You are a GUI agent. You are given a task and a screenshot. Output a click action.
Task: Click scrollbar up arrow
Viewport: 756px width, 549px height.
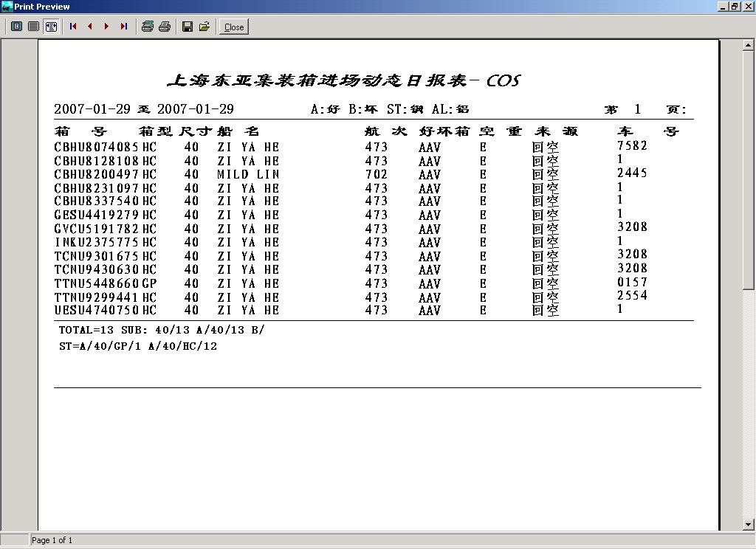[748, 45]
